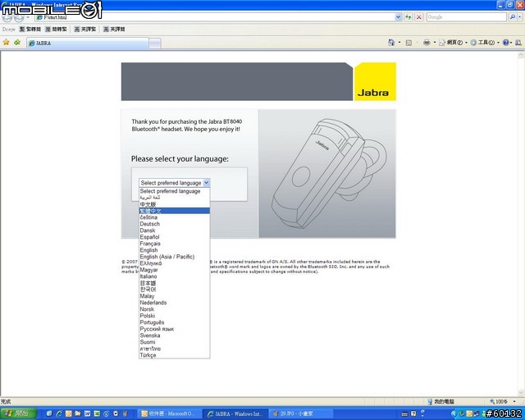Click the headset illustration image
This screenshot has height=420, width=525.
point(327,173)
